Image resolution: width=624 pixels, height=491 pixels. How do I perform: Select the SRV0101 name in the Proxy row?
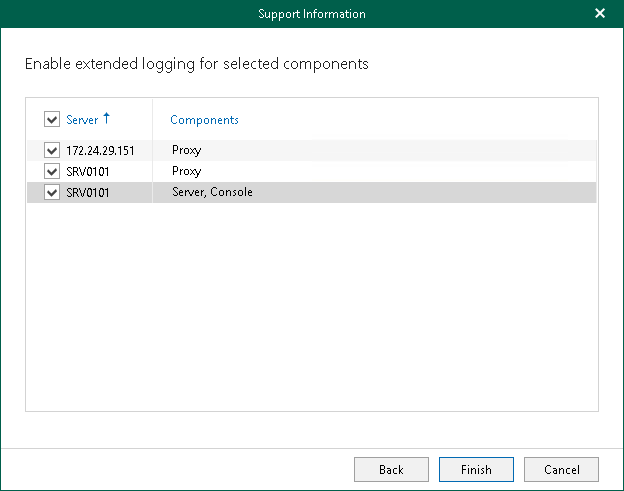tap(87, 171)
